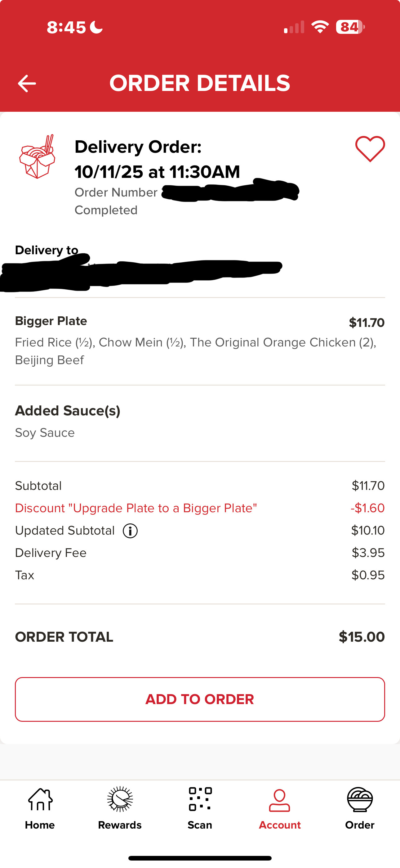400x868 pixels.
Task: Tap the takeout box order icon
Action: click(37, 157)
